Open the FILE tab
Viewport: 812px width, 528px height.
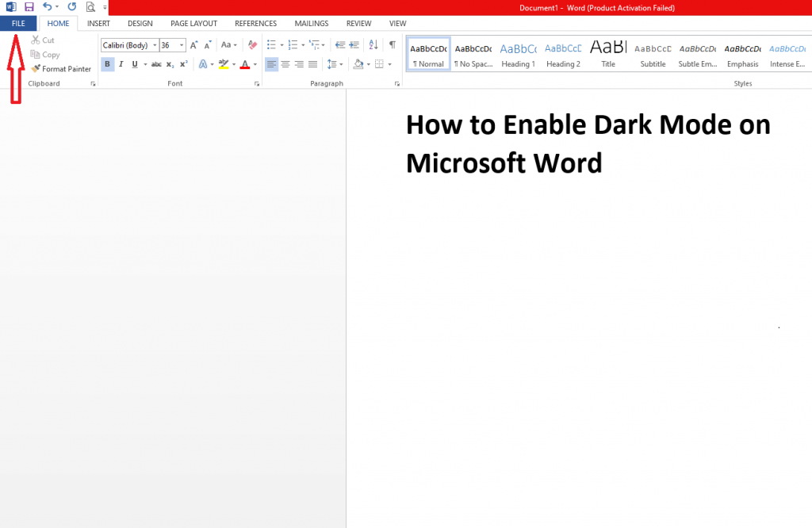tap(18, 23)
